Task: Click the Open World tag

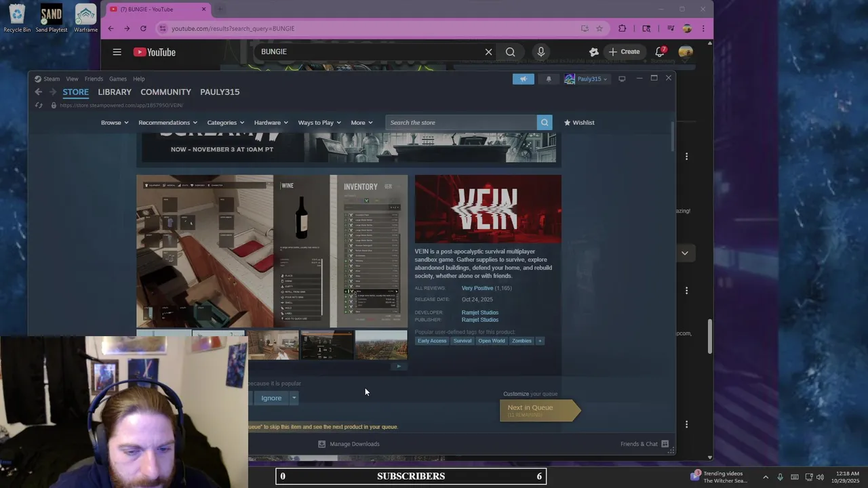Action: pyautogui.click(x=492, y=341)
